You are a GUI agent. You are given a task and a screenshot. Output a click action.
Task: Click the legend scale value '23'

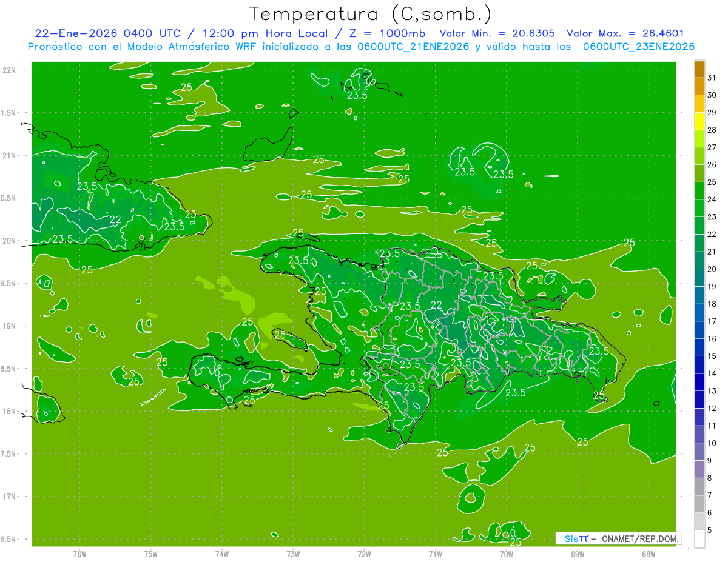[x=712, y=217]
